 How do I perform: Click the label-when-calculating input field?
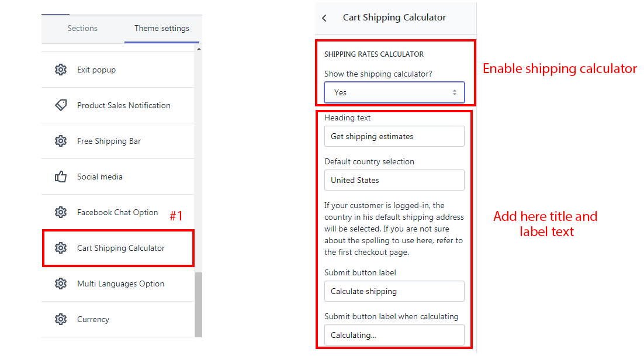click(x=394, y=335)
